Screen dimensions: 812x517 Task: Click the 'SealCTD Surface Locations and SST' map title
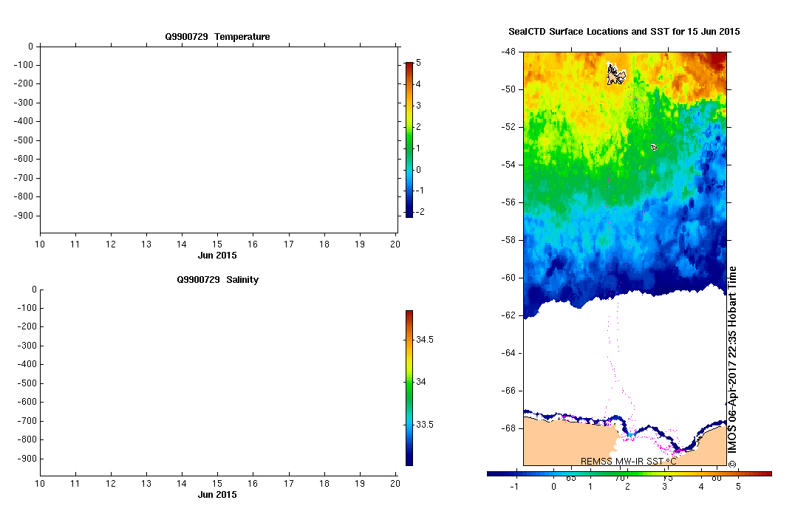[x=624, y=32]
